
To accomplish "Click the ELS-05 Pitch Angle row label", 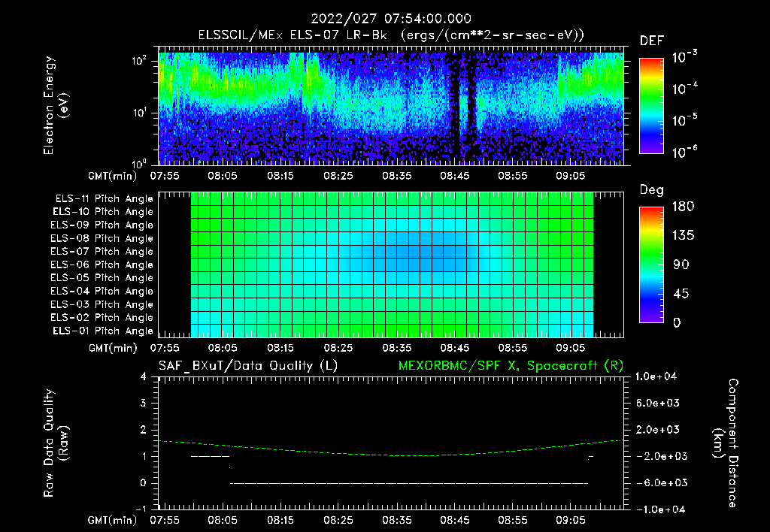I will (102, 278).
